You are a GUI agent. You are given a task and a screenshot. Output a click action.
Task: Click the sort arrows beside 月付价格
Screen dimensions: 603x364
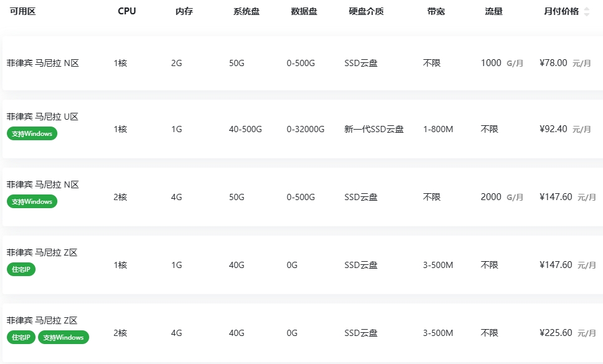coord(586,11)
